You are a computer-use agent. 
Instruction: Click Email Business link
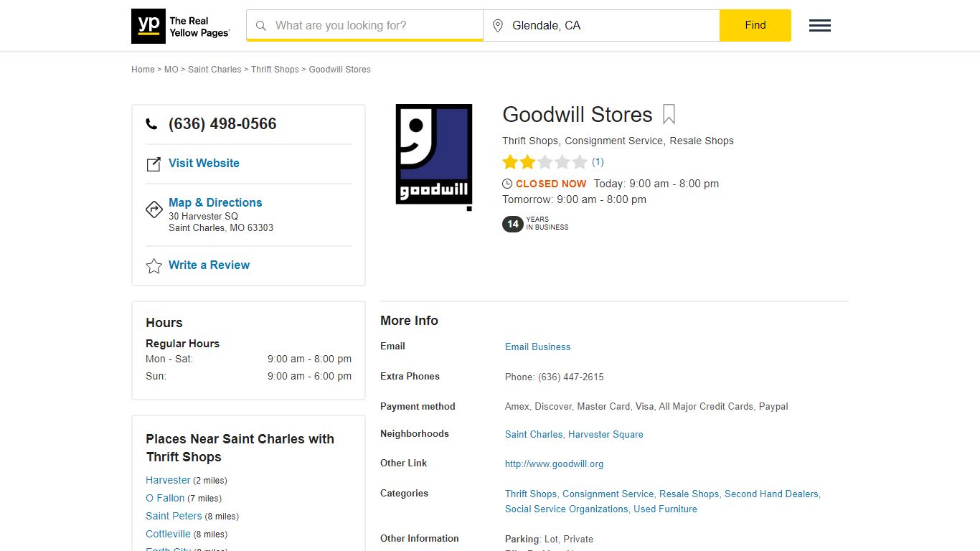coord(537,347)
